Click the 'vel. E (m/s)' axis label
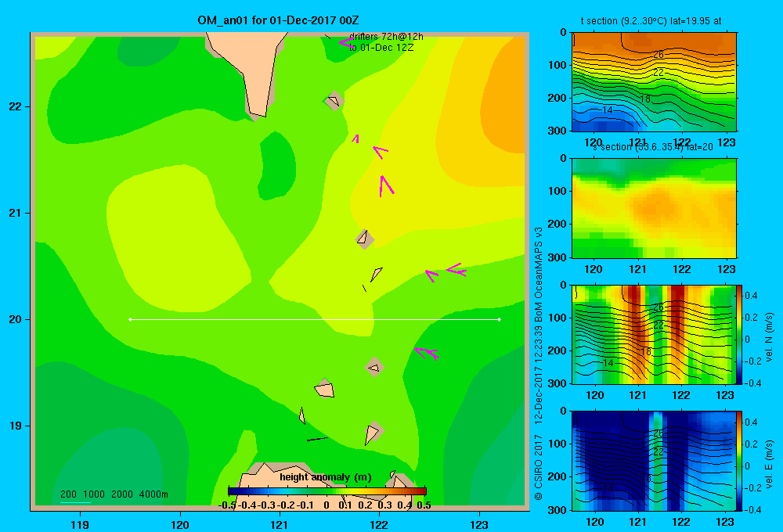The width and height of the screenshot is (783, 532). pyautogui.click(x=769, y=463)
